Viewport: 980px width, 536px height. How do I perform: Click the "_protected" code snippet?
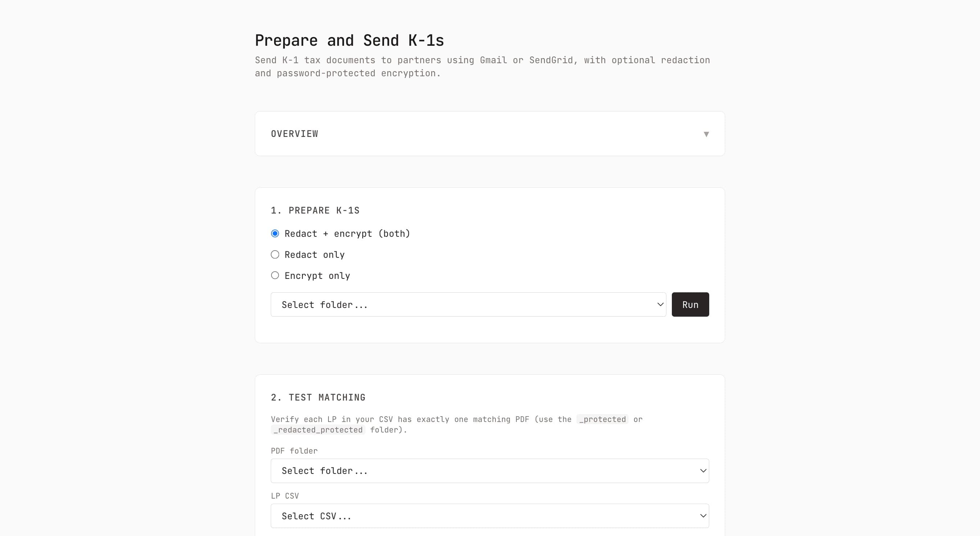point(602,419)
